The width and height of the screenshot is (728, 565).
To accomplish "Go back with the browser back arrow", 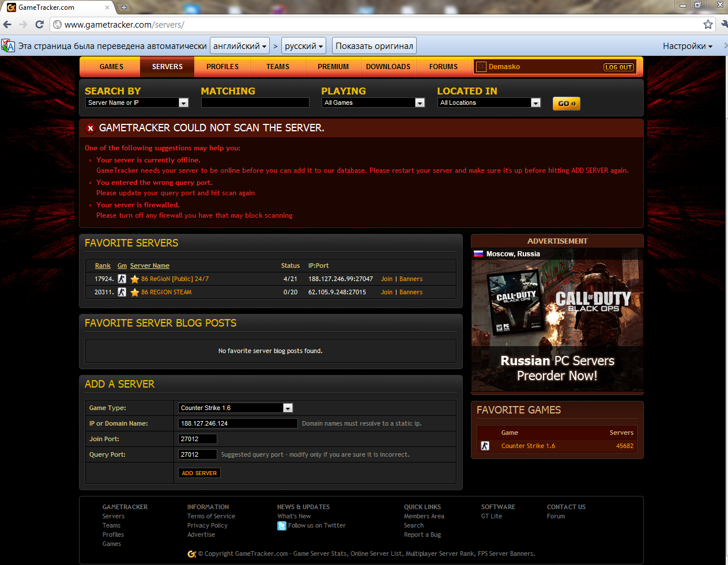I will (x=7, y=24).
